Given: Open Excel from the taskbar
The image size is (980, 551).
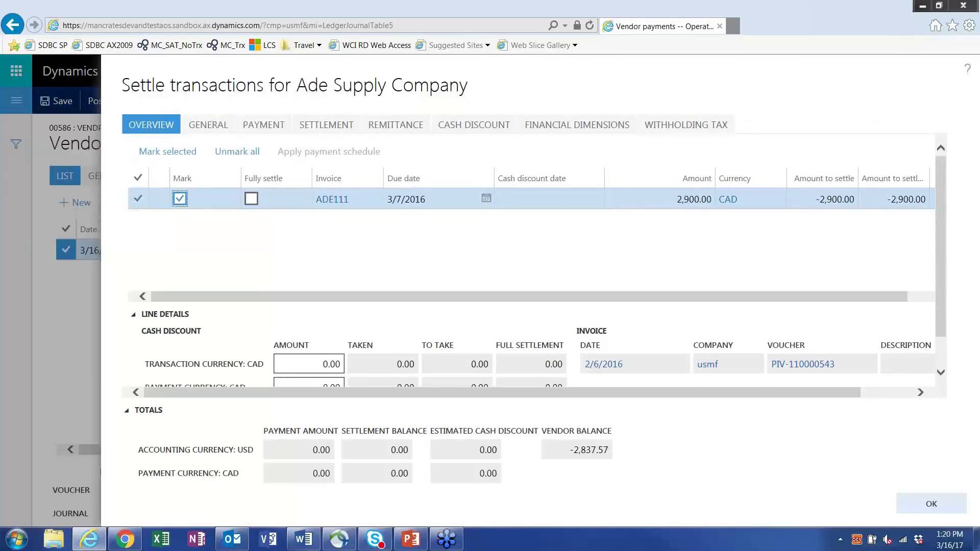Looking at the screenshot, I should [160, 538].
